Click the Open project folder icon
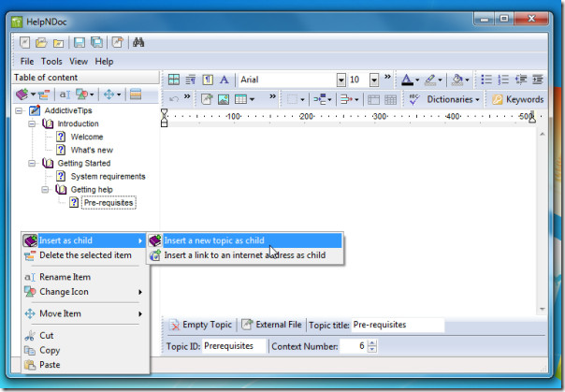This screenshot has width=565, height=392. coord(41,42)
